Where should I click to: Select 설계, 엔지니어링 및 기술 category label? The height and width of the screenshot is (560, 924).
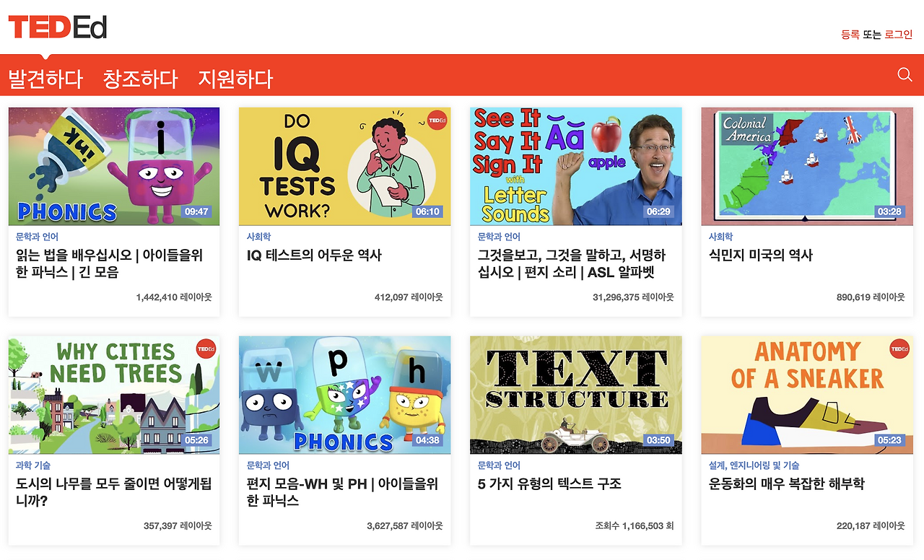754,465
